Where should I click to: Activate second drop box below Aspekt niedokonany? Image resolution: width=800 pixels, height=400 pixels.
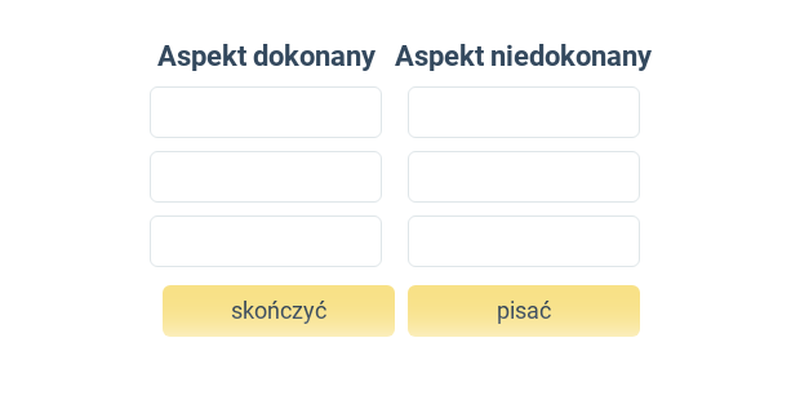coord(524,177)
